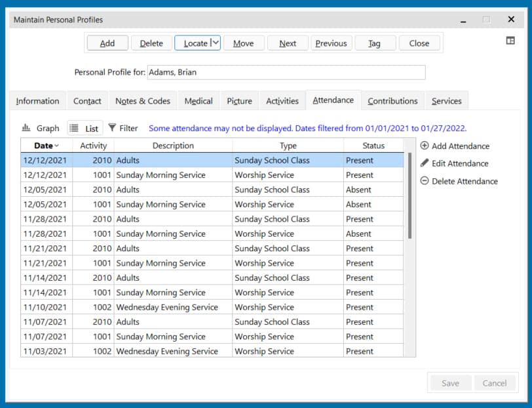Open the Notes & Codes tab
This screenshot has height=408, width=532.
tap(143, 101)
